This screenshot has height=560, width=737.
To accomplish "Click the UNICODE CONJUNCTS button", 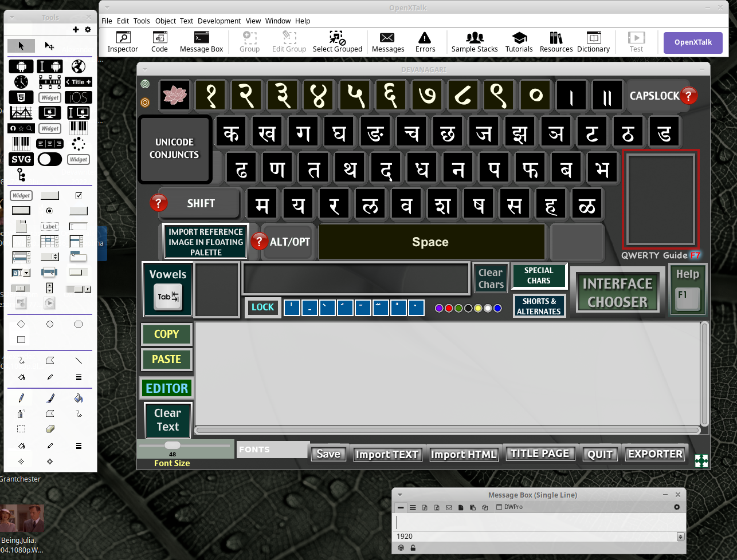I will click(x=174, y=148).
